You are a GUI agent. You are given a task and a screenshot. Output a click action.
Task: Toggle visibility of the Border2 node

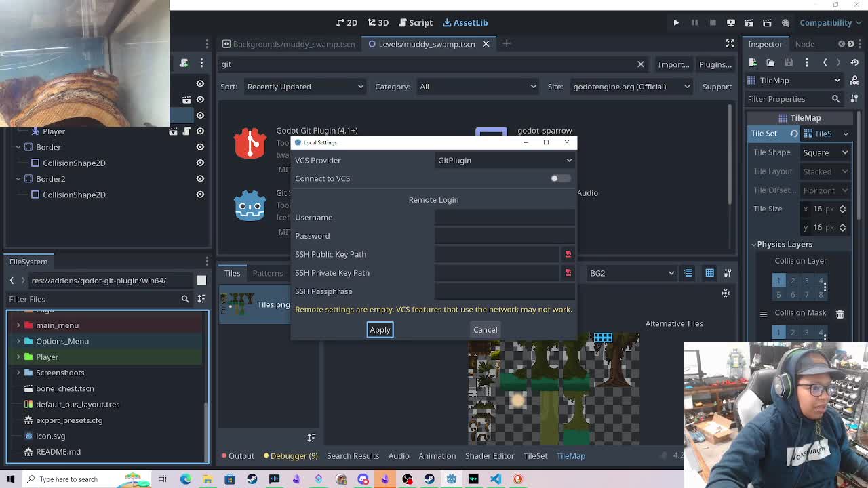pos(200,179)
